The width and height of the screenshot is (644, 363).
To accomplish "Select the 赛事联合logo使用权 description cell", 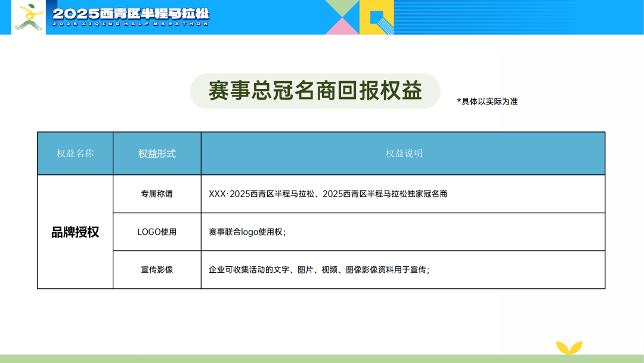I will click(247, 232).
